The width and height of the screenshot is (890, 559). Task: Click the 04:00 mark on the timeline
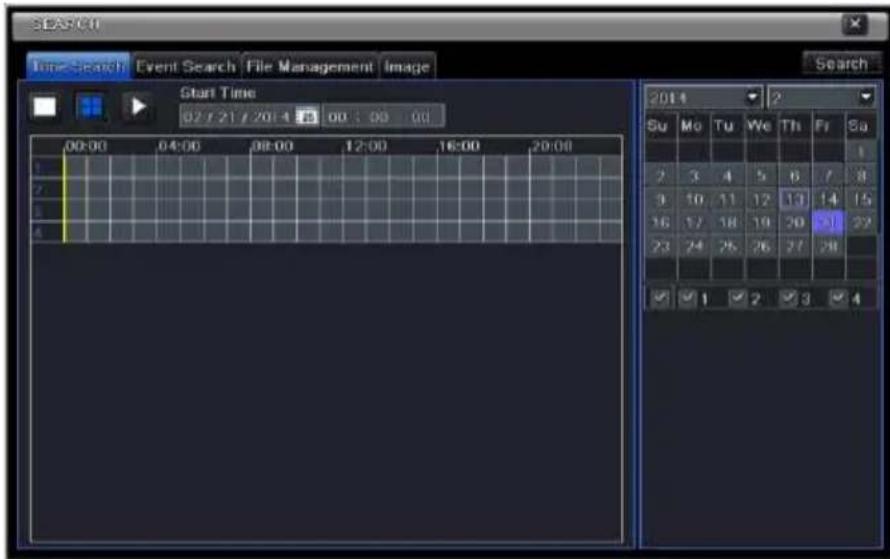(x=179, y=146)
